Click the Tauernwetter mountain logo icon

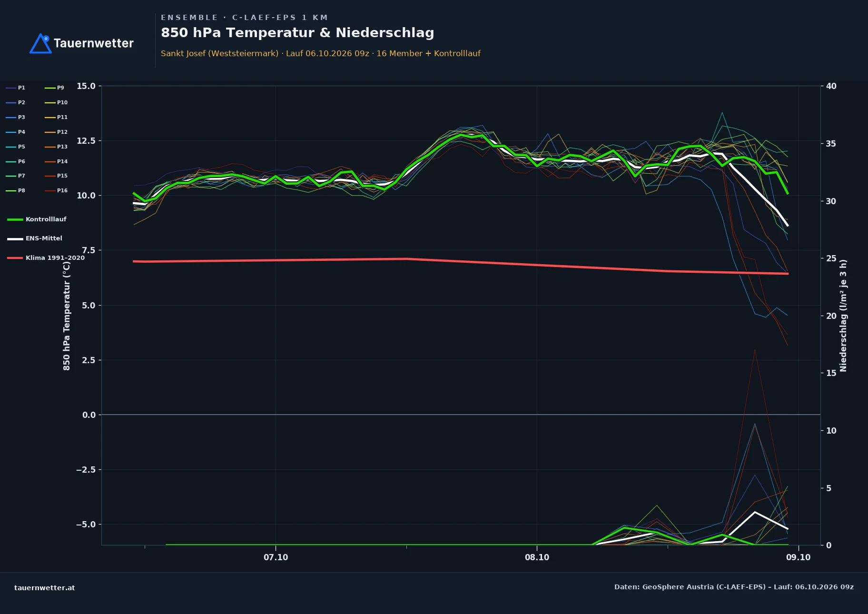click(x=40, y=43)
